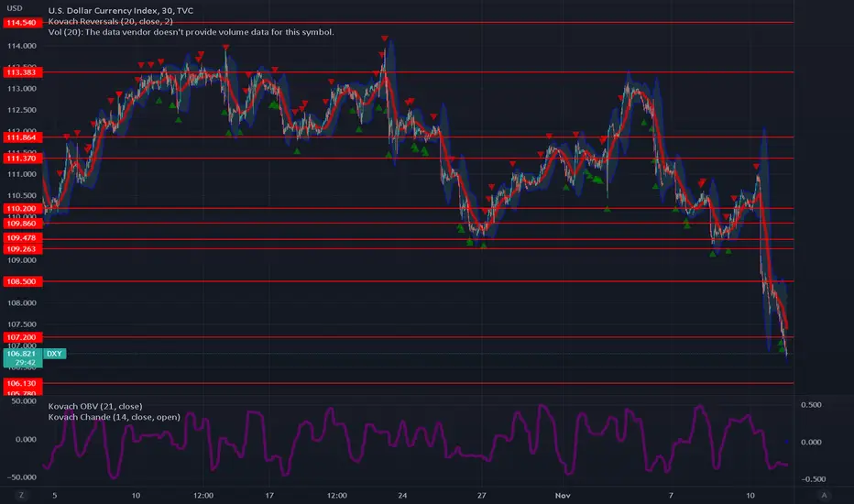
Task: Click the Nov label on the time axis
Action: tap(563, 495)
